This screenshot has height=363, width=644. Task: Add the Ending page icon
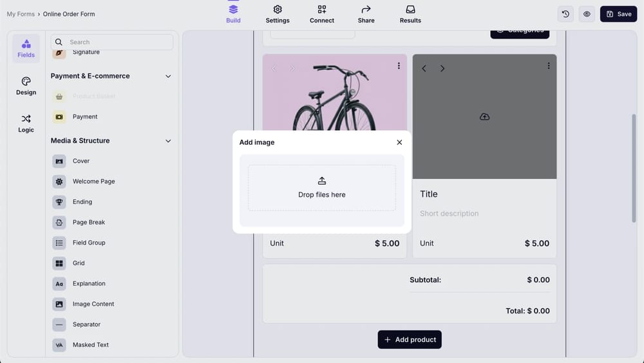click(59, 202)
